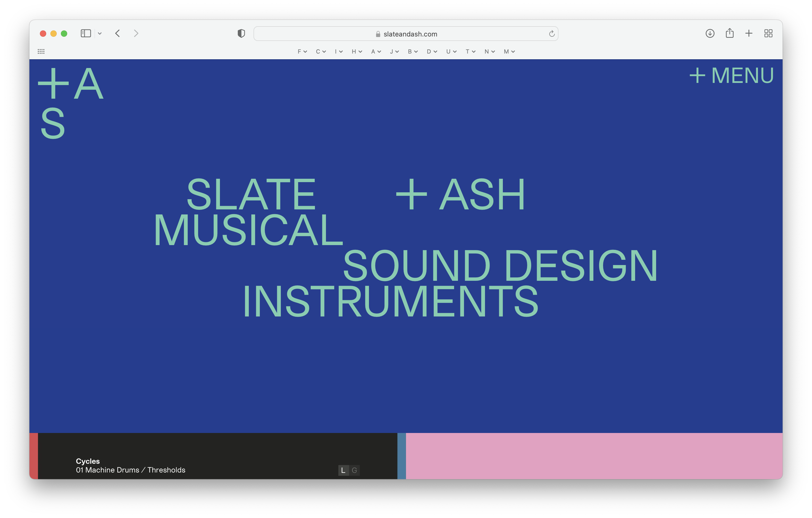Viewport: 812px width, 518px height.
Task: Click the forward navigation arrow
Action: pyautogui.click(x=136, y=33)
